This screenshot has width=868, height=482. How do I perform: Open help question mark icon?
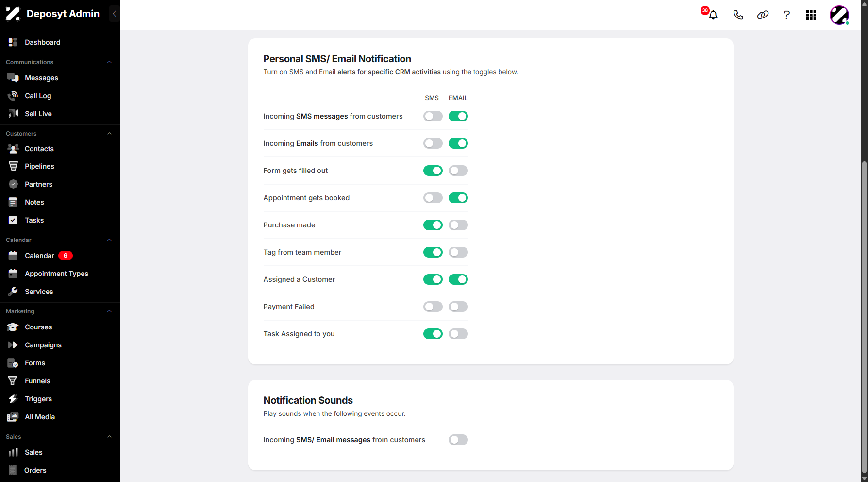(786, 15)
